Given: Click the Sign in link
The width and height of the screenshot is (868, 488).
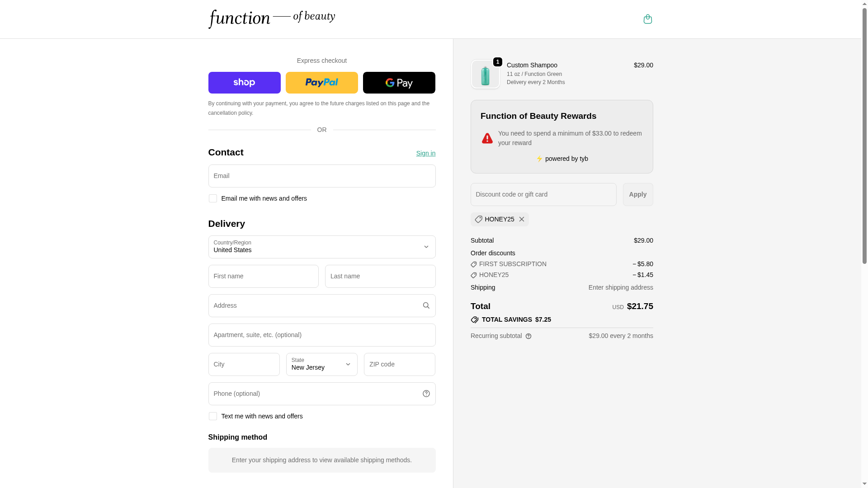Looking at the screenshot, I should pos(425,153).
